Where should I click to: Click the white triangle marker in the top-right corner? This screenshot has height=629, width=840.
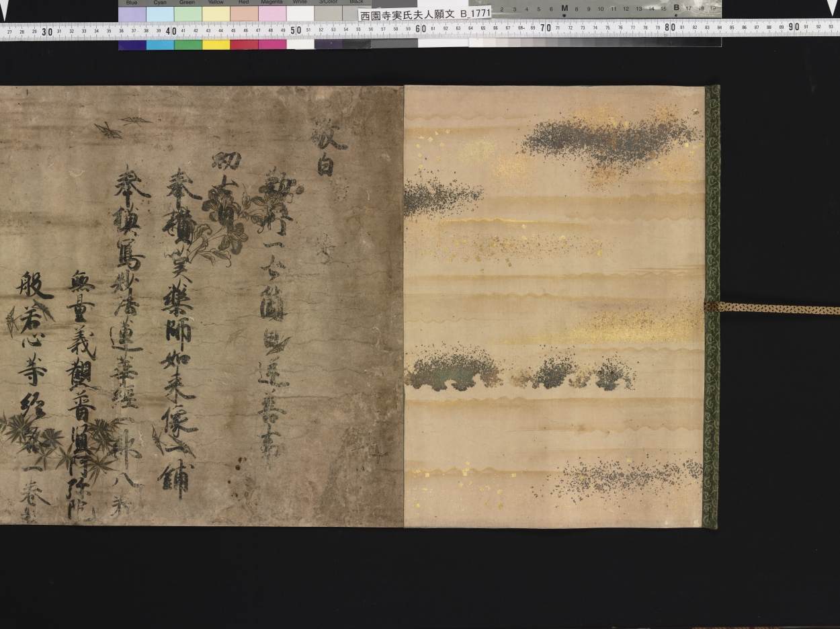[x=833, y=9]
